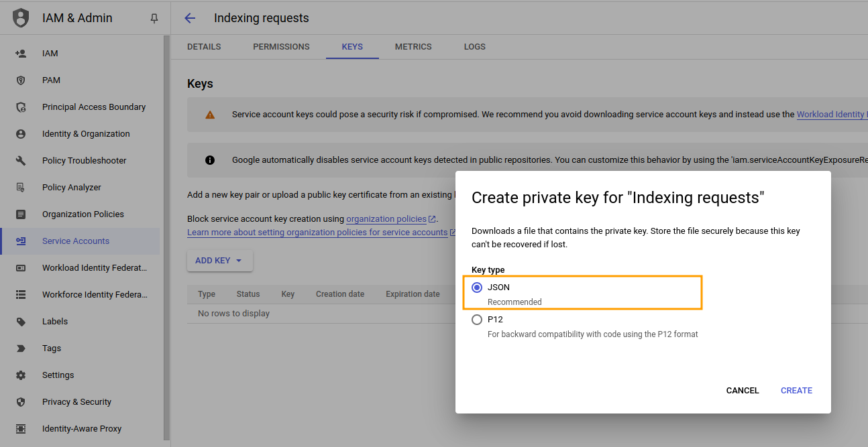Click the Privacy & Security shield icon
Image resolution: width=868 pixels, height=447 pixels.
coord(21,401)
